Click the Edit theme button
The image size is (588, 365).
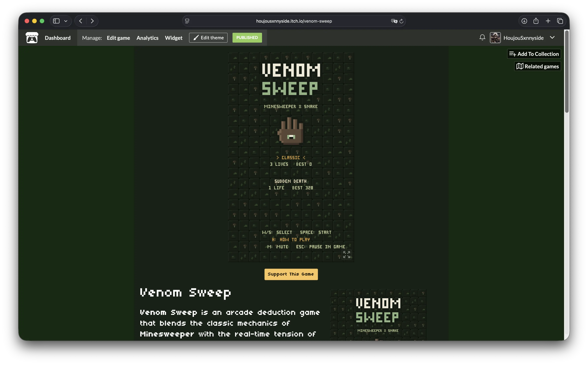[208, 37]
